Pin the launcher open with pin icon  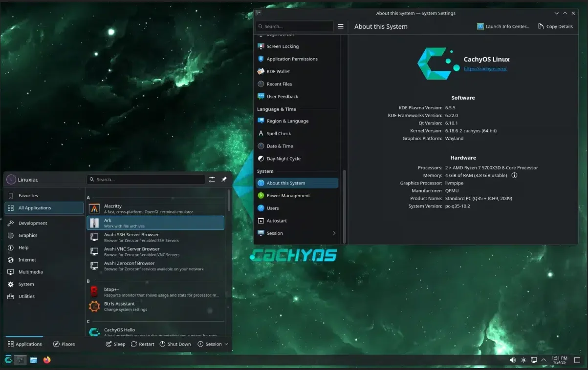click(224, 179)
